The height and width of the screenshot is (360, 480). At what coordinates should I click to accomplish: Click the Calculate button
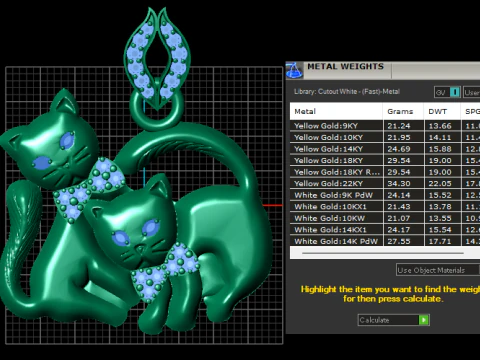pos(394,320)
